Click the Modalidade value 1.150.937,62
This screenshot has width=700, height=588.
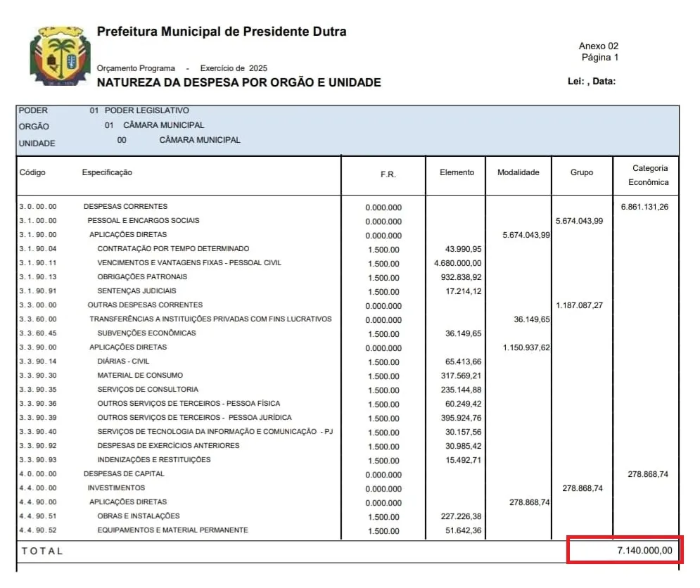(526, 347)
